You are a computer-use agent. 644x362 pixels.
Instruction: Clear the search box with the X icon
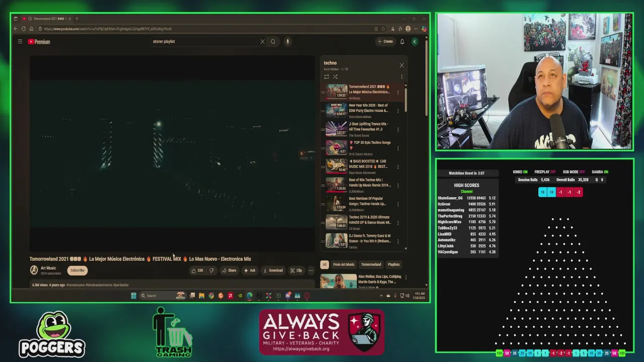[262, 42]
